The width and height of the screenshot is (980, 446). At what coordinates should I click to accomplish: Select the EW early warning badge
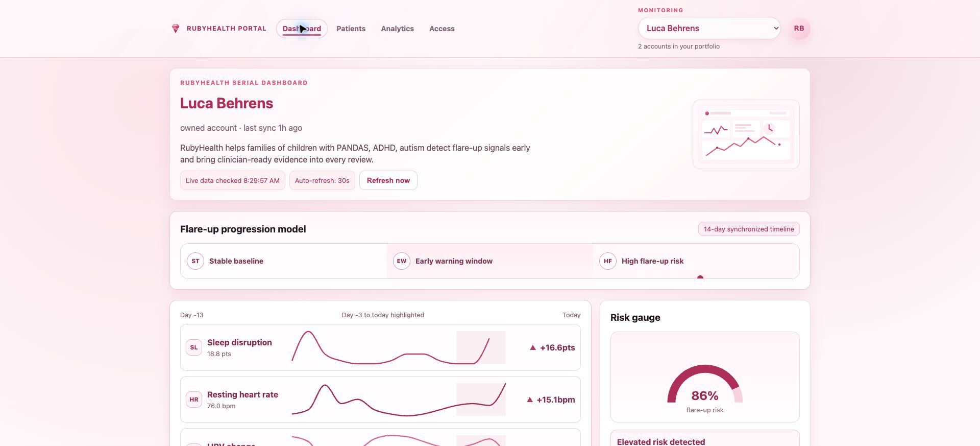402,261
